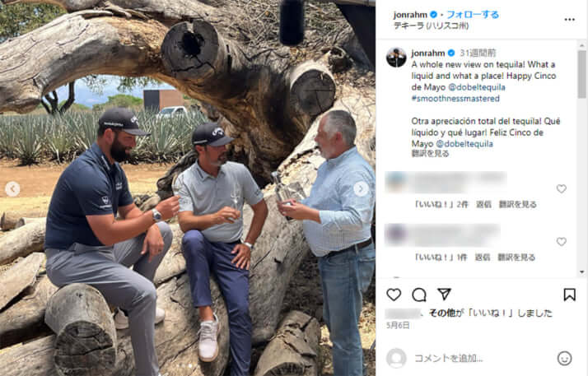Click the comments panel scrollbar thumb
This screenshot has height=376, width=588.
tap(581, 74)
